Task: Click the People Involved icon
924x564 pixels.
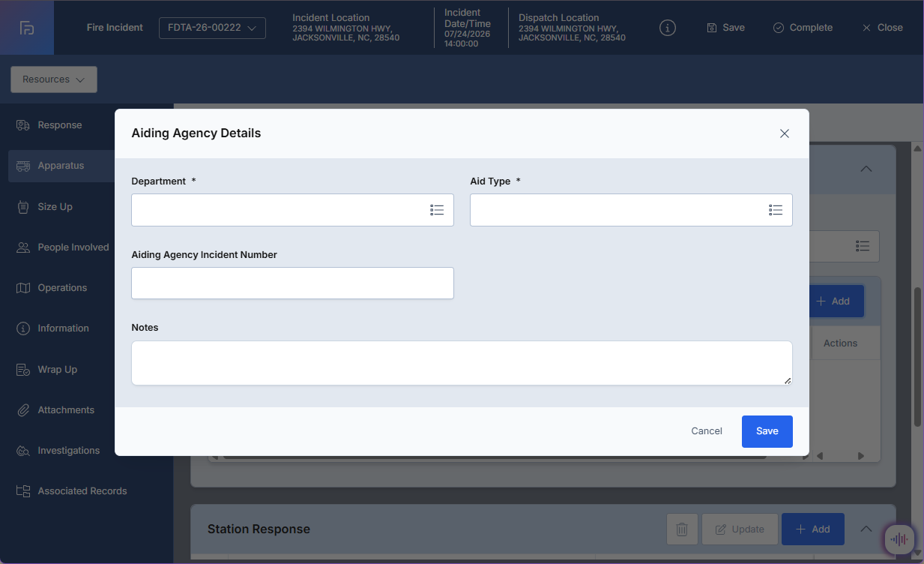Action: coord(23,247)
